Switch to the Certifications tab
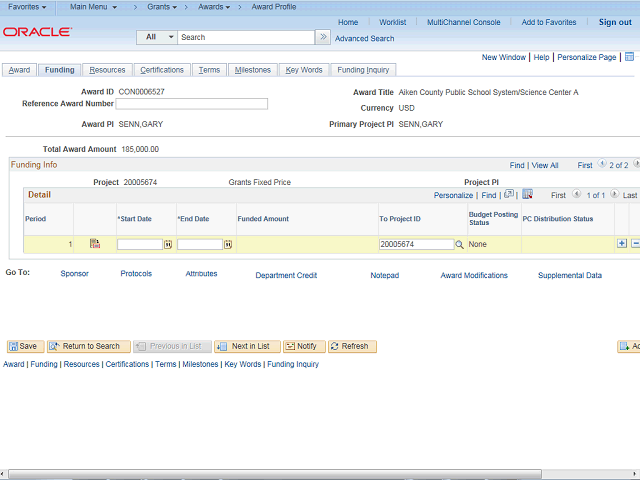The image size is (640, 480). tap(162, 70)
